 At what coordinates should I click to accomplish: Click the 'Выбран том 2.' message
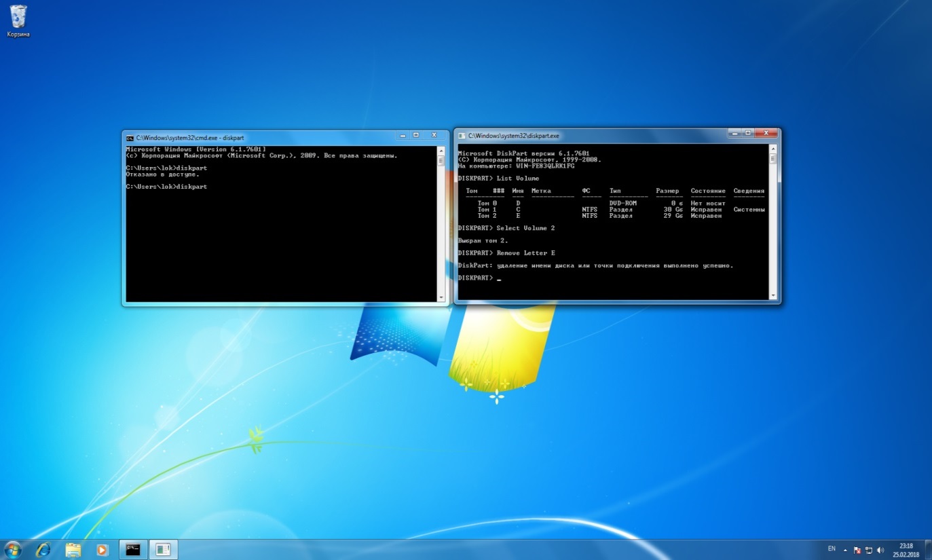click(x=483, y=241)
